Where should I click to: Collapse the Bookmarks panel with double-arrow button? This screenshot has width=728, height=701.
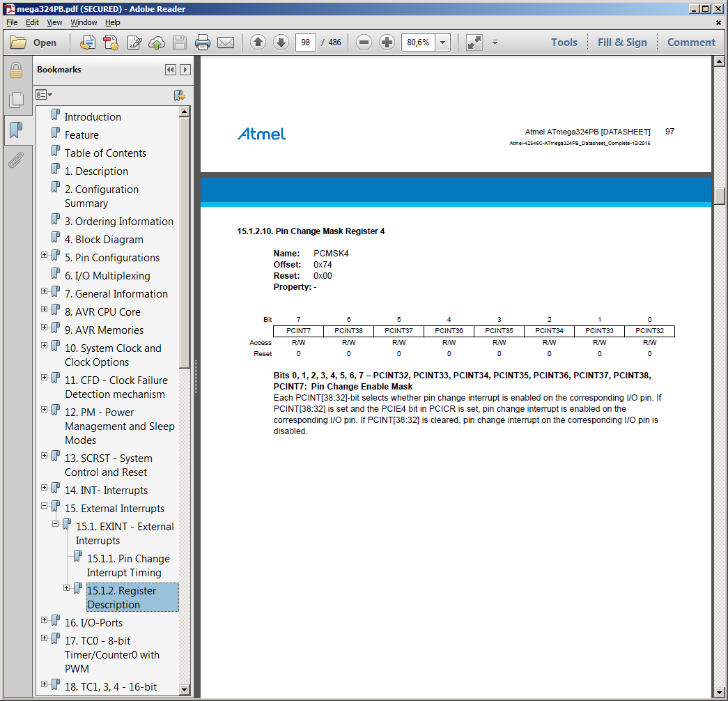171,70
